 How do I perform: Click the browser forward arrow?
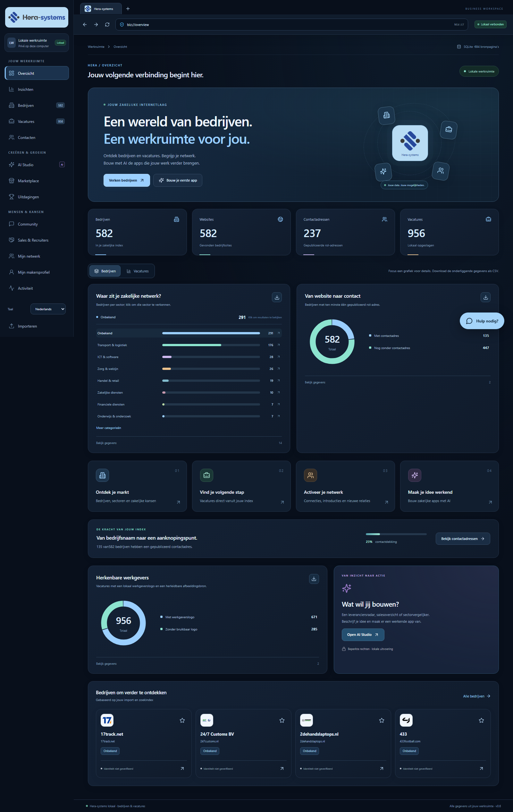click(96, 25)
